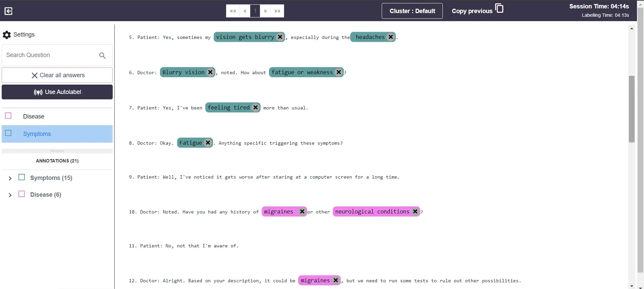Open Settings via the gear icon

point(7,35)
